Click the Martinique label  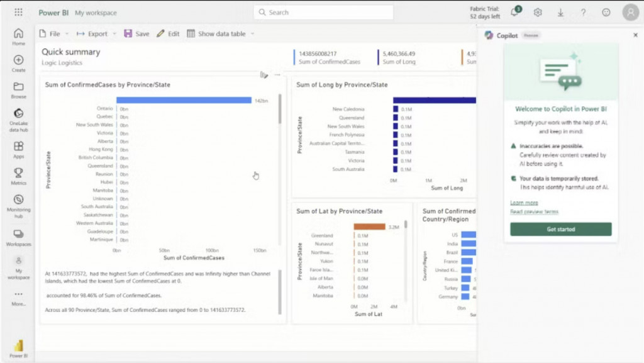pyautogui.click(x=101, y=240)
